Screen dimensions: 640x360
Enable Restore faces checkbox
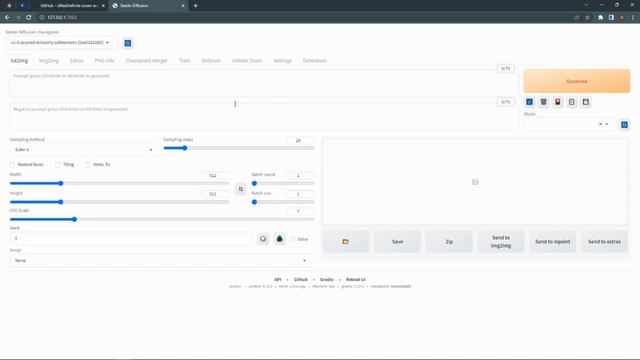(x=12, y=164)
